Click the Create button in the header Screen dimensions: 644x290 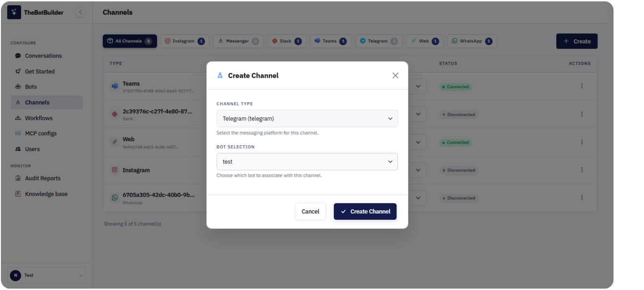pos(577,41)
